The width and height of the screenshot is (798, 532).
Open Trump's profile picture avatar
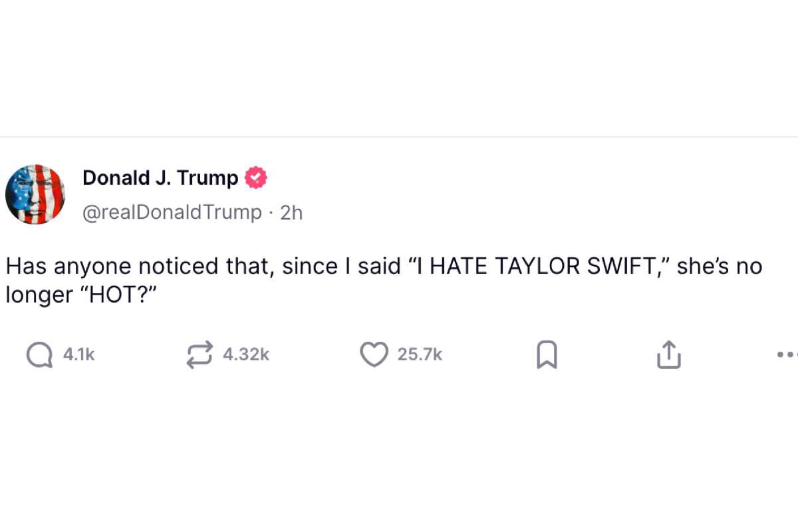click(36, 194)
